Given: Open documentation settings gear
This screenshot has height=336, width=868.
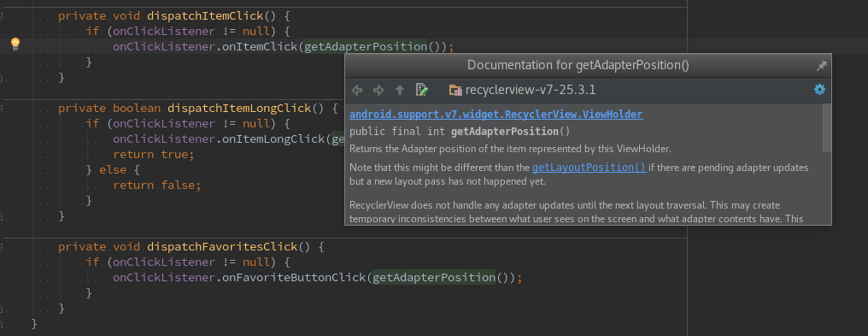Looking at the screenshot, I should (819, 90).
